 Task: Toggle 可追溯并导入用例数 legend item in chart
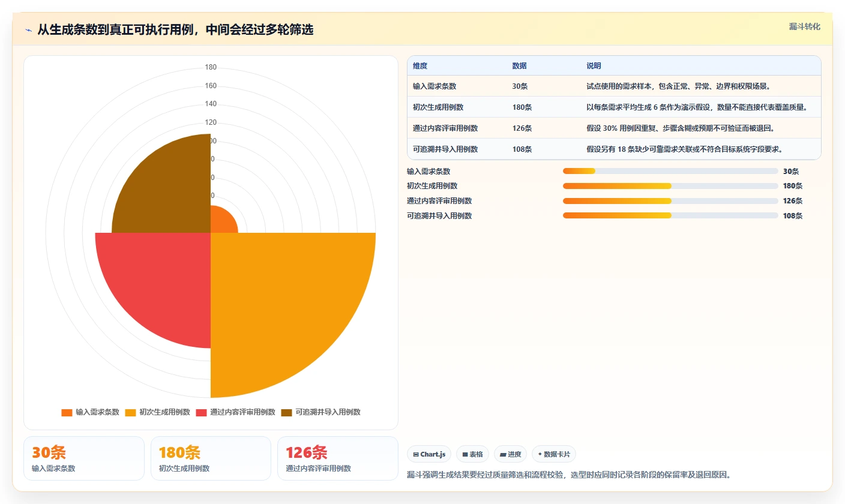(320, 412)
